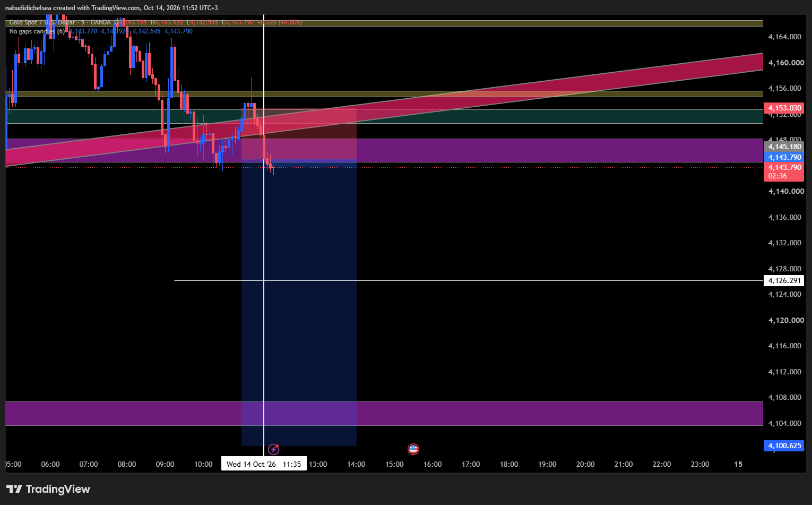This screenshot has width=812, height=505.
Task: Click the 09:00 time axis label
Action: [165, 464]
